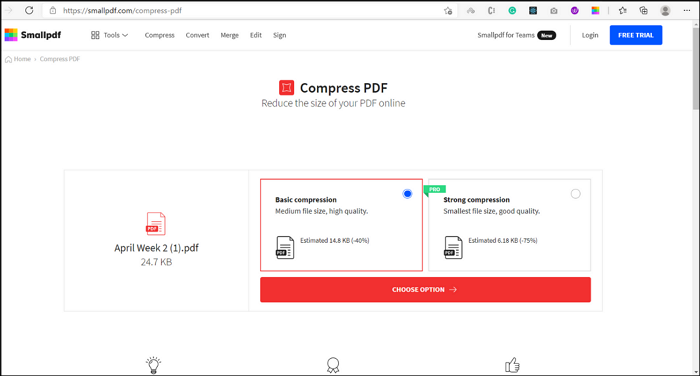Select the Strong compression radio button
Screen dimensions: 700x376
click(x=575, y=194)
